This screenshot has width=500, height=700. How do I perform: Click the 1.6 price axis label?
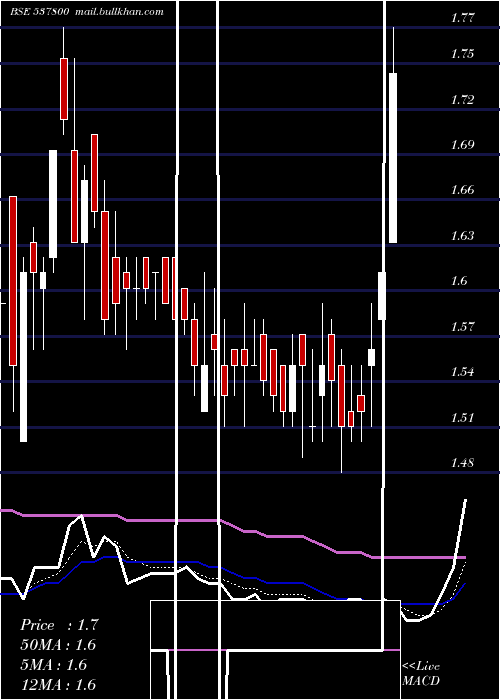click(x=459, y=281)
